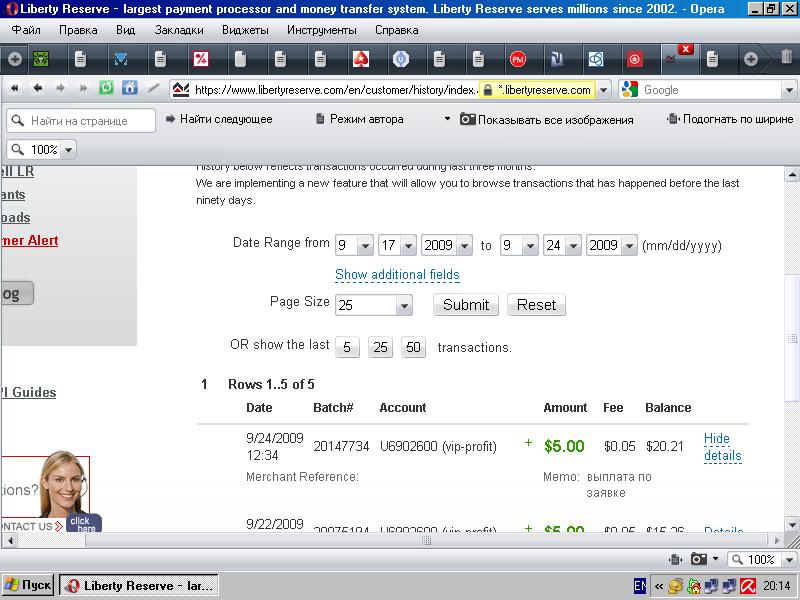
Task: Click the Submit button
Action: point(466,305)
